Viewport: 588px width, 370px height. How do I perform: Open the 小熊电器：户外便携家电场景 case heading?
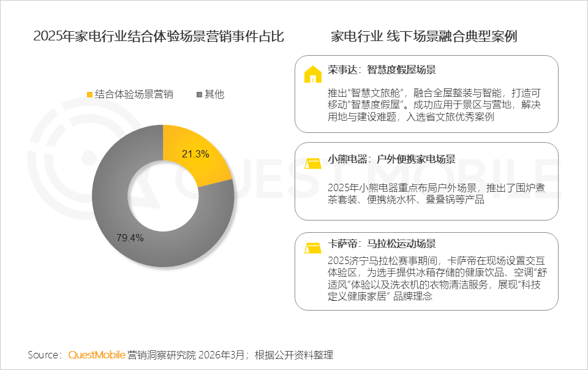point(391,159)
